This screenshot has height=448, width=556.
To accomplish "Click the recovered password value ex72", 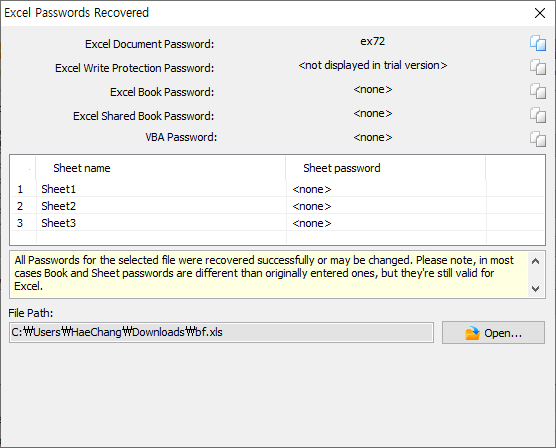I will 372,42.
